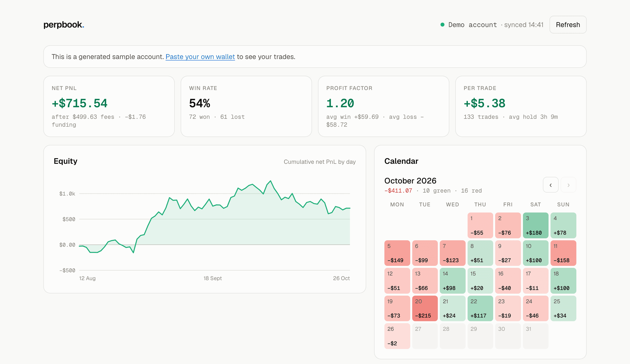Click the 72 won 61 lost text
This screenshot has width=630, height=364.
coord(217,117)
